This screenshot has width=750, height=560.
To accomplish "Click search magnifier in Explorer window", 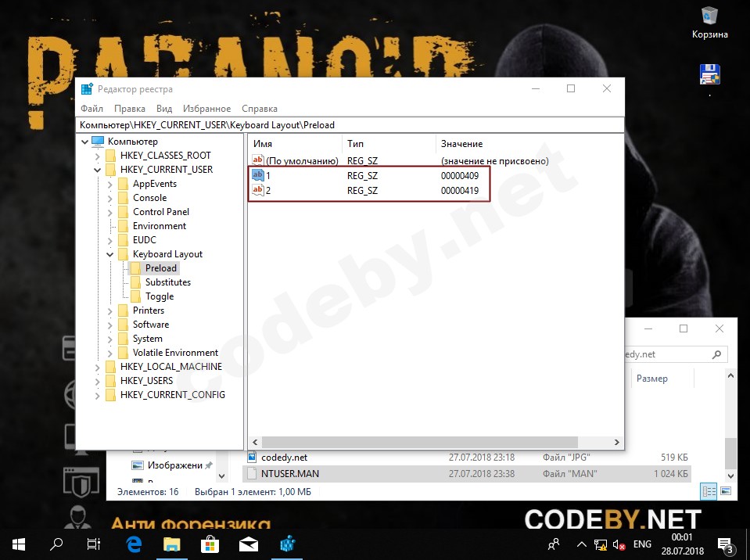I will (x=716, y=354).
